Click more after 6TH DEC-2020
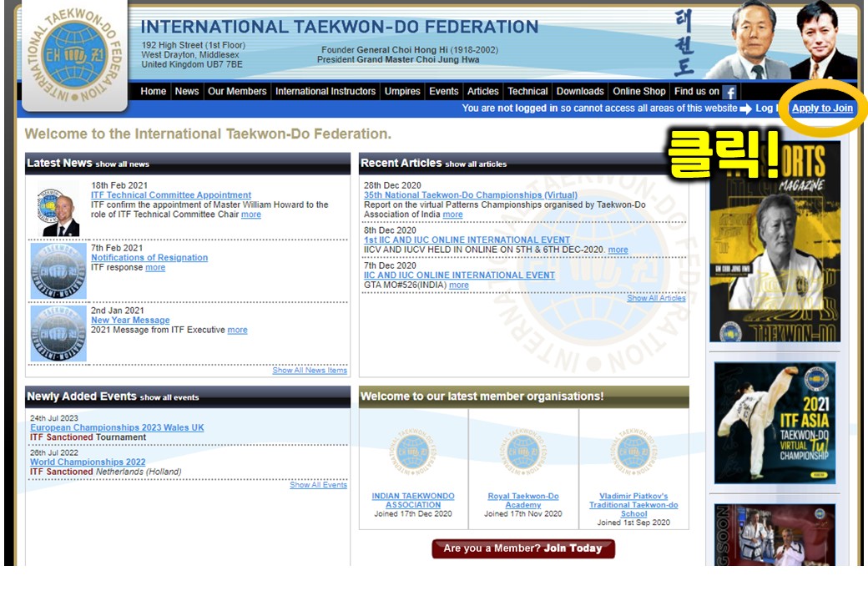 tap(618, 250)
